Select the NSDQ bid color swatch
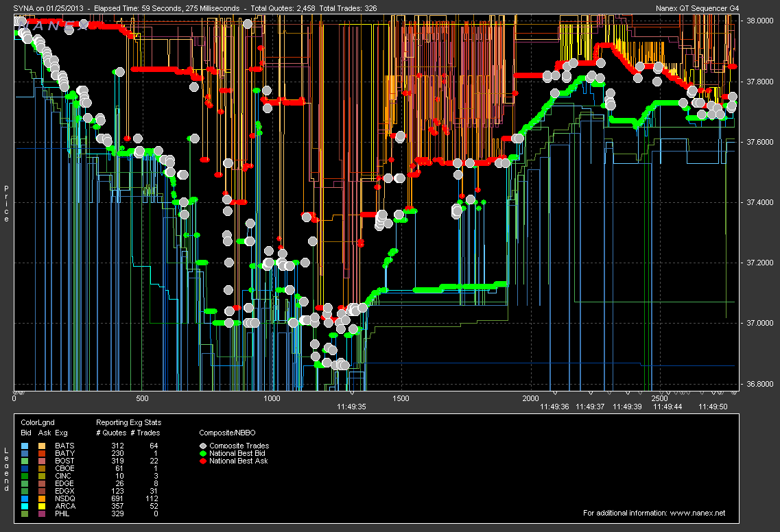Viewport: 780px width, 532px height. [x=25, y=498]
